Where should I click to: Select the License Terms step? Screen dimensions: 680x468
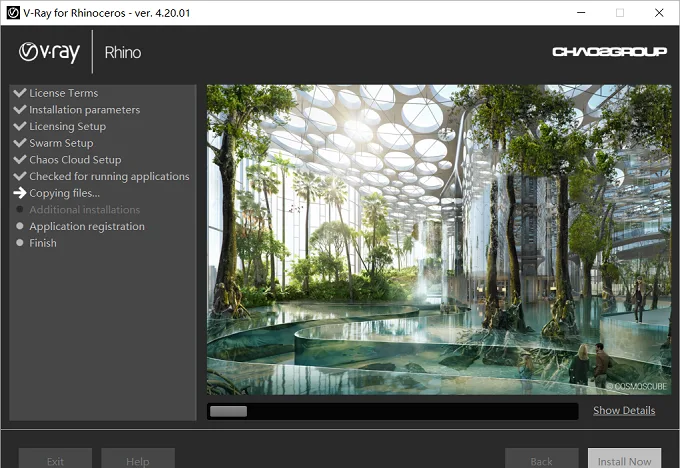[64, 93]
